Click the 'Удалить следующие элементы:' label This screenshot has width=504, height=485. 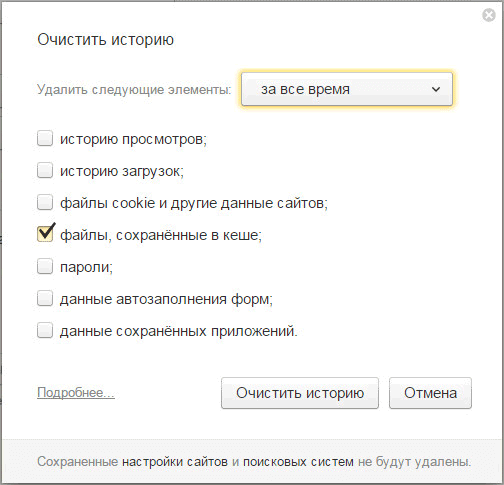pos(134,90)
